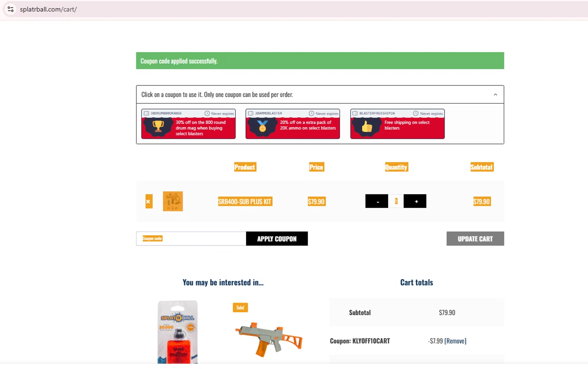Image resolution: width=588 pixels, height=369 pixels.
Task: Focus the coupon code input field
Action: (191, 238)
